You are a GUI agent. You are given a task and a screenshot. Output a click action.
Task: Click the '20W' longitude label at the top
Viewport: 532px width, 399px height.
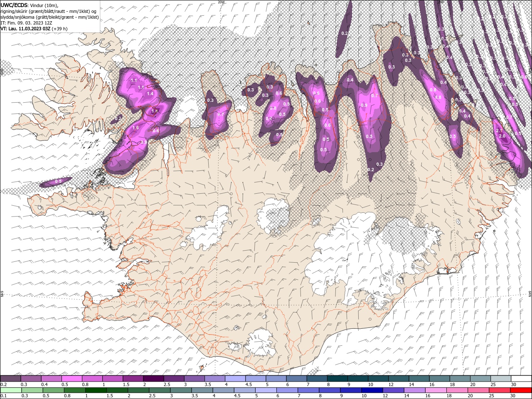click(221, 2)
